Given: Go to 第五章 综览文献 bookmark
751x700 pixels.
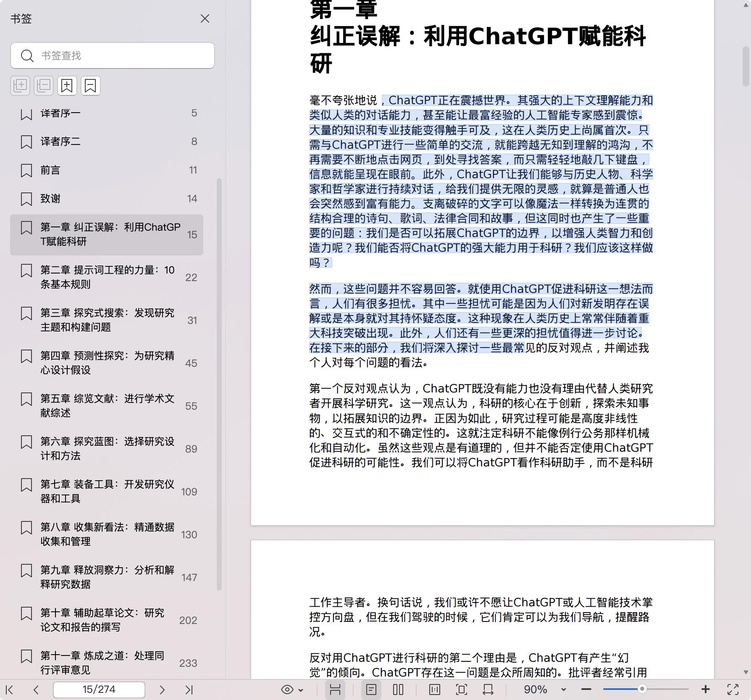Looking at the screenshot, I should tap(107, 406).
